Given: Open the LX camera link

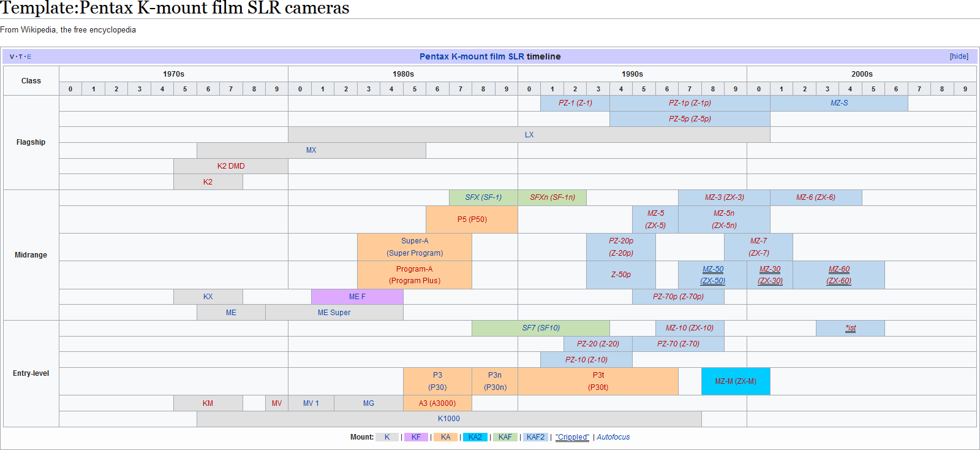Looking at the screenshot, I should coord(529,135).
